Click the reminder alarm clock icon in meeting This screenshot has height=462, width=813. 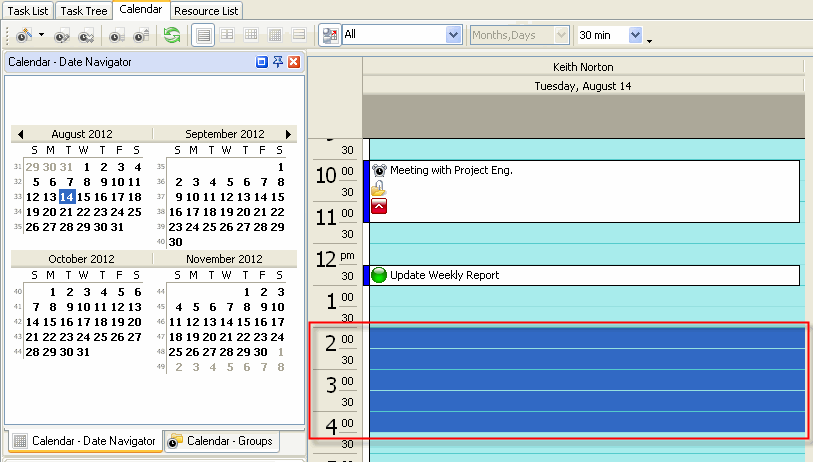coord(379,170)
